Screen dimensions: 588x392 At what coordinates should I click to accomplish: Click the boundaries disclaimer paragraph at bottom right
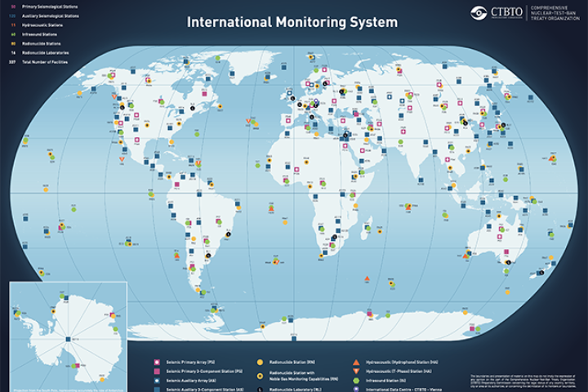click(523, 381)
